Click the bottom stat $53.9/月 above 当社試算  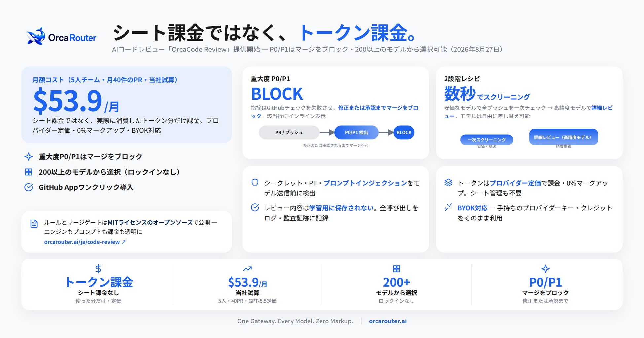247,282
